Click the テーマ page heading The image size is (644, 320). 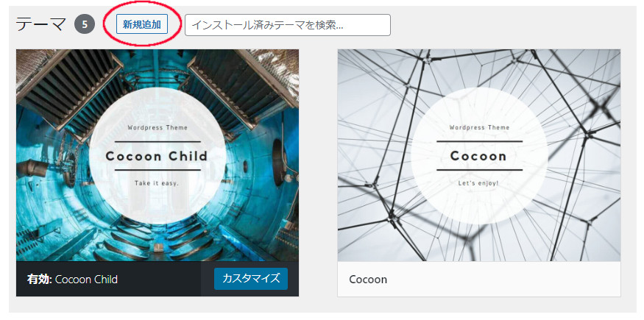(x=41, y=24)
